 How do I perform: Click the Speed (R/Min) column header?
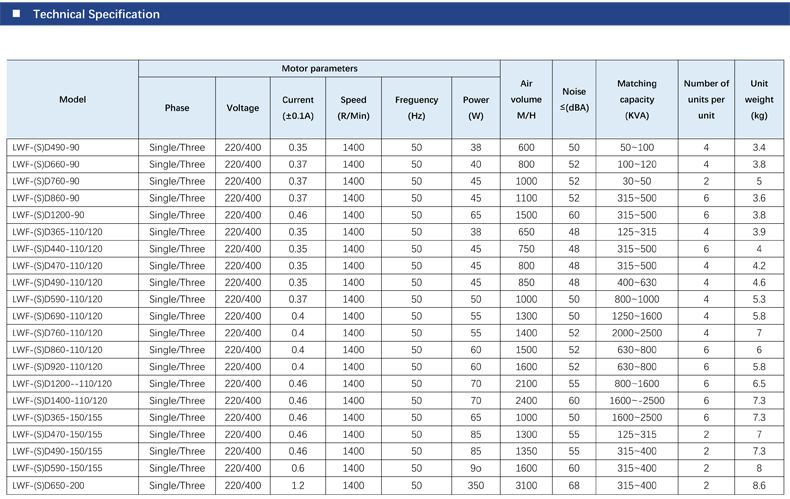click(x=353, y=108)
